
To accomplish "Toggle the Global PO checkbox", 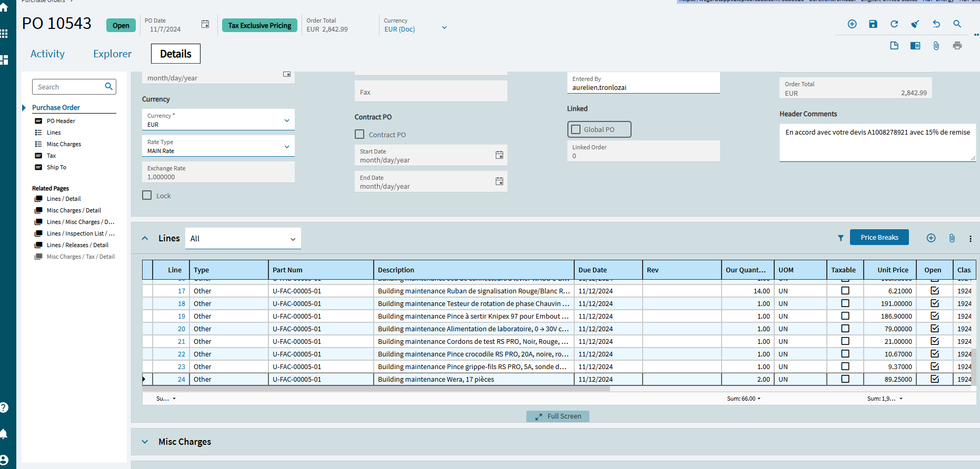I will pyautogui.click(x=576, y=129).
